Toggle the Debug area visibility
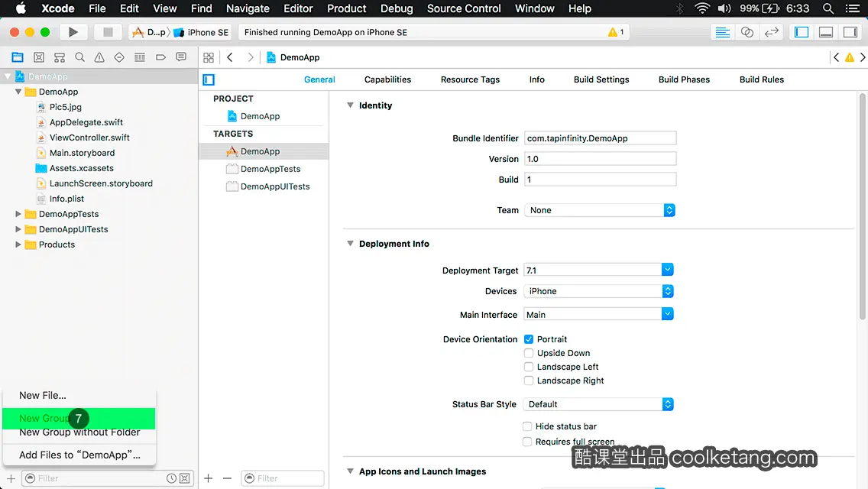 [826, 32]
